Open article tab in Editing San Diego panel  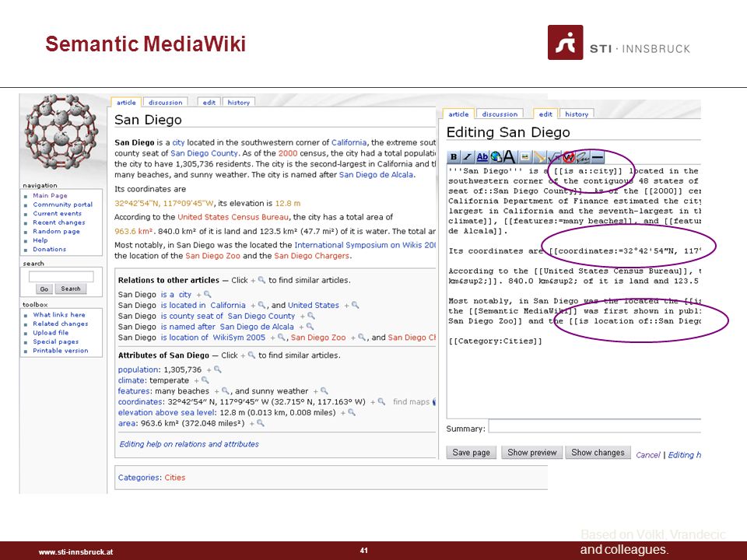point(459,114)
